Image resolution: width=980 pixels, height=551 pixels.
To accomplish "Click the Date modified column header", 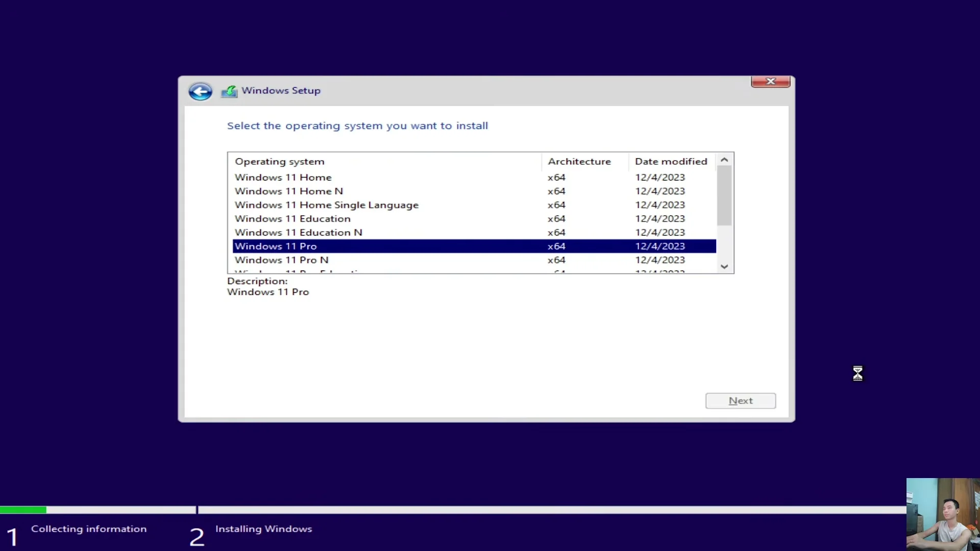I will pyautogui.click(x=672, y=161).
